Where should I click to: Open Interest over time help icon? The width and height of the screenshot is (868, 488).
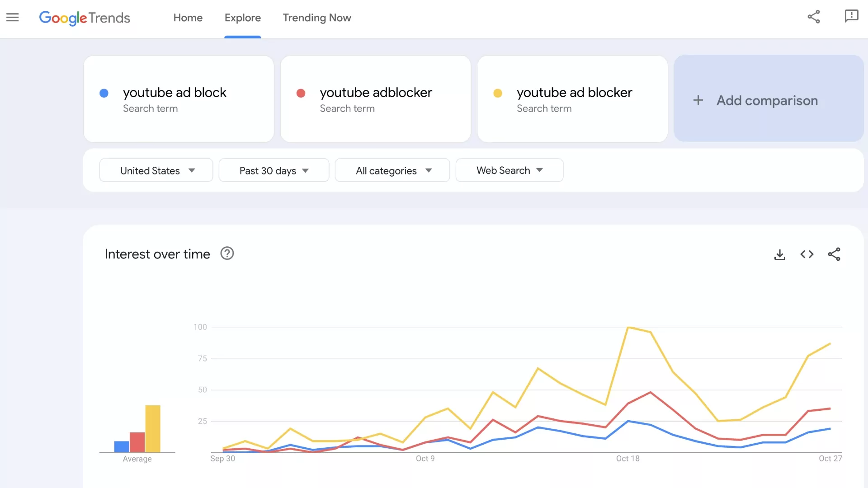coord(227,253)
